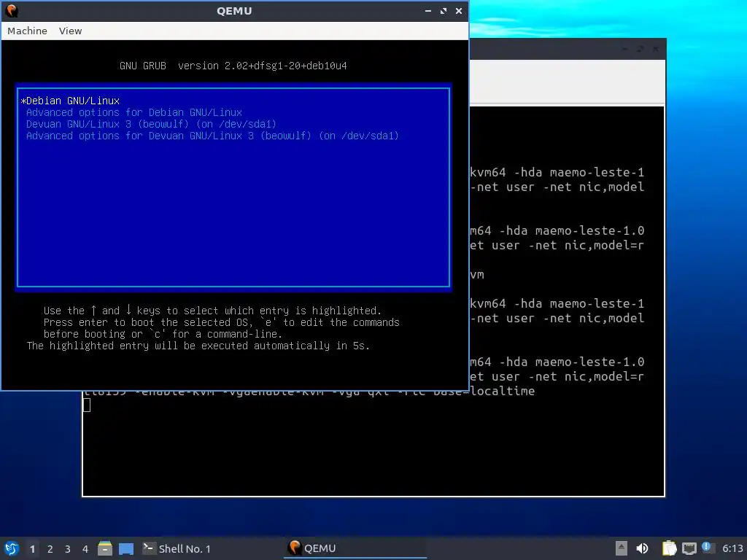Click the clock showing 6:13
The width and height of the screenshot is (747, 560).
(x=732, y=548)
